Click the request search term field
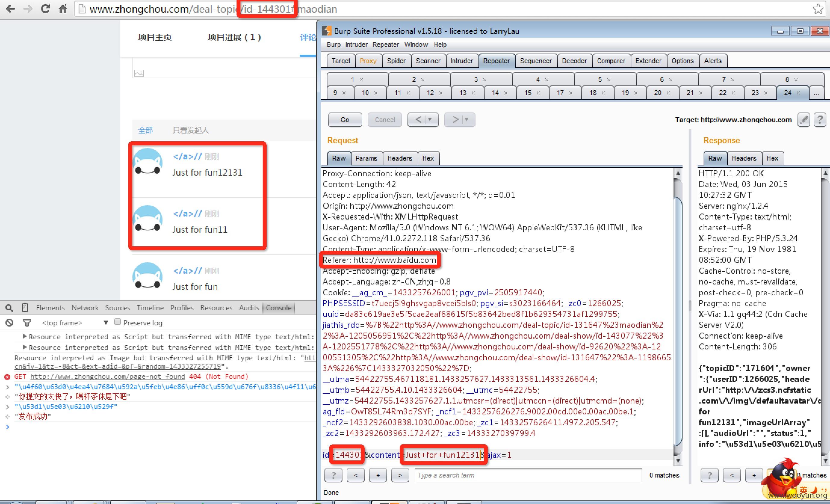This screenshot has height=504, width=830. pos(528,475)
